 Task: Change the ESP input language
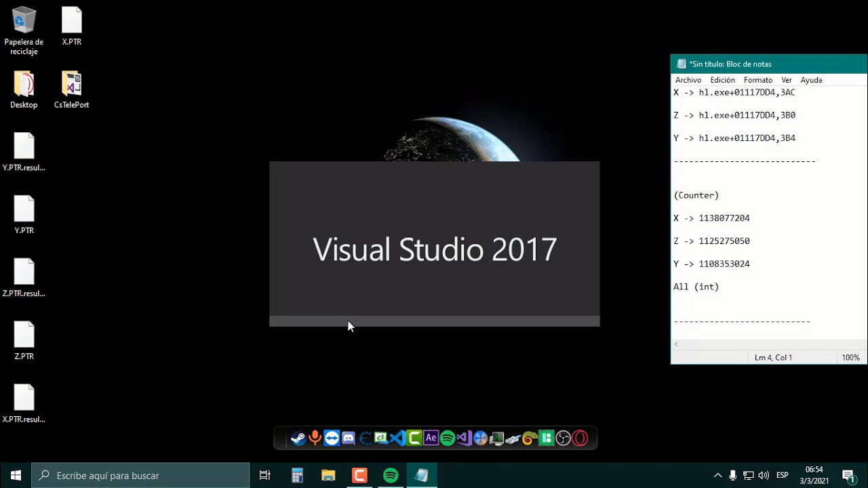click(x=782, y=476)
